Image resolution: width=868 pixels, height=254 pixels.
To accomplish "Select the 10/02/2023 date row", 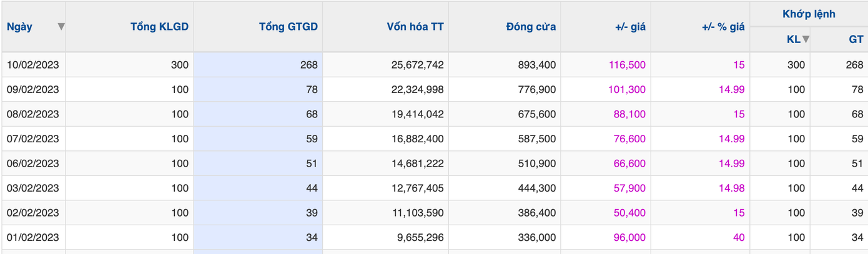I will pos(32,65).
